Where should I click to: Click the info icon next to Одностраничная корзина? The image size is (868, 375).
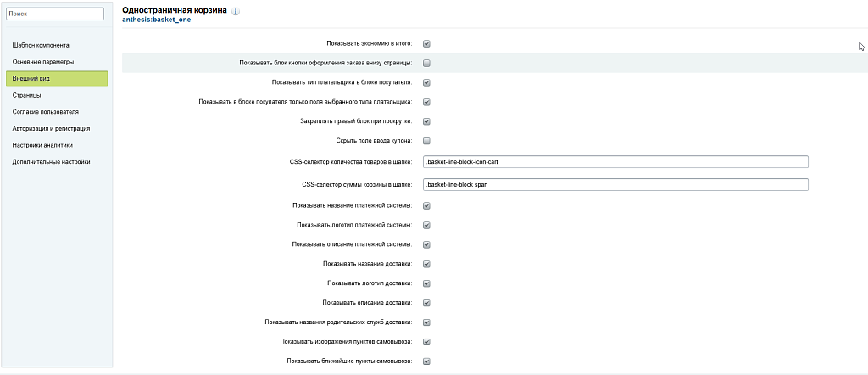236,12
